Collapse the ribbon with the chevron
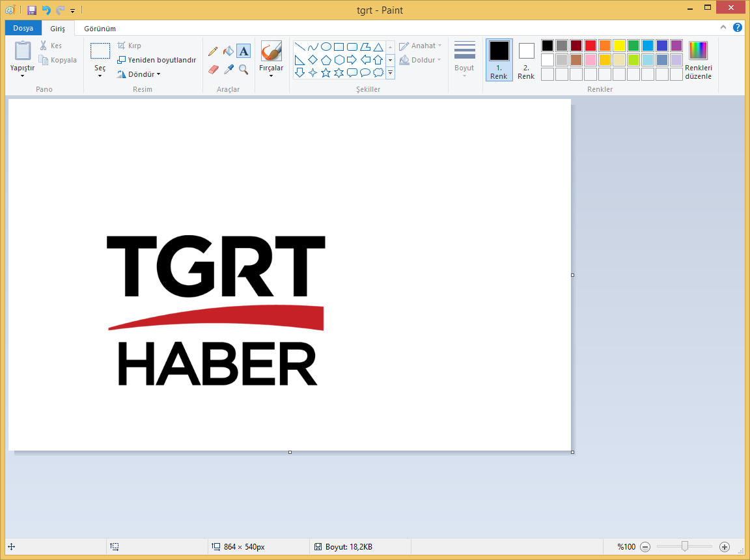The width and height of the screenshot is (750, 560). [723, 27]
